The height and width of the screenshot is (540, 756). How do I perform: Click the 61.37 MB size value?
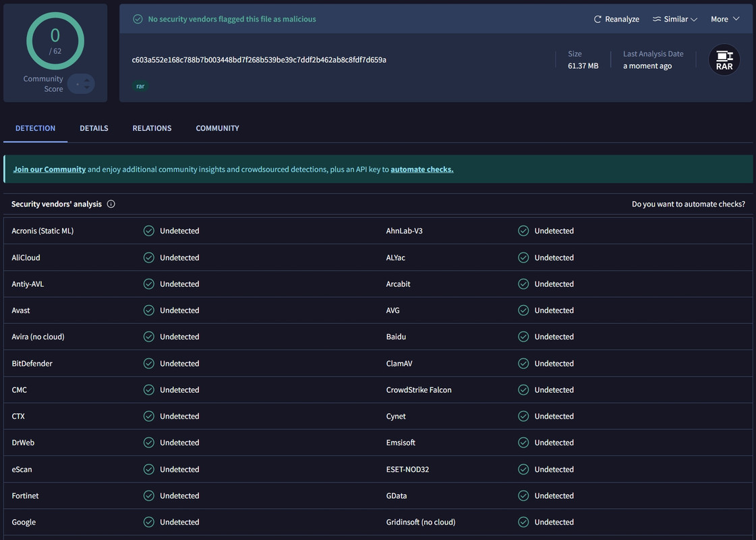(583, 66)
